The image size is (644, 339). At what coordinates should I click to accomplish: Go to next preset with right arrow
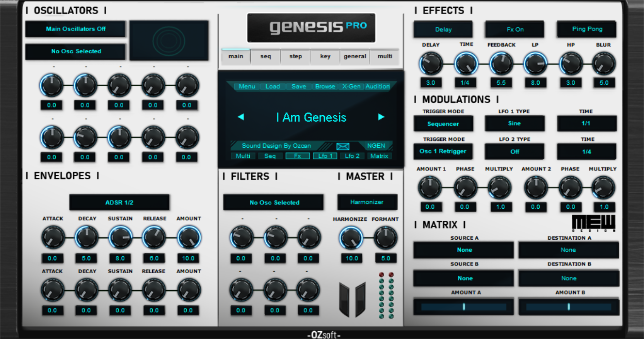381,117
